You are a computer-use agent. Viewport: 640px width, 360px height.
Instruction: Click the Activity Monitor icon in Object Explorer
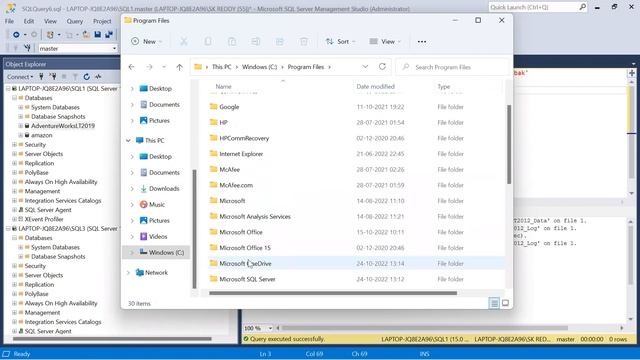(98, 77)
